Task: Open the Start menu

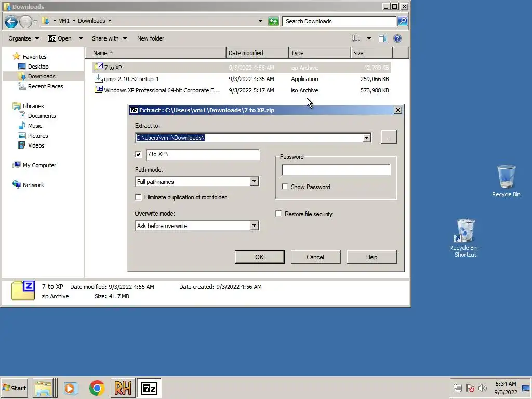Action: 14,388
